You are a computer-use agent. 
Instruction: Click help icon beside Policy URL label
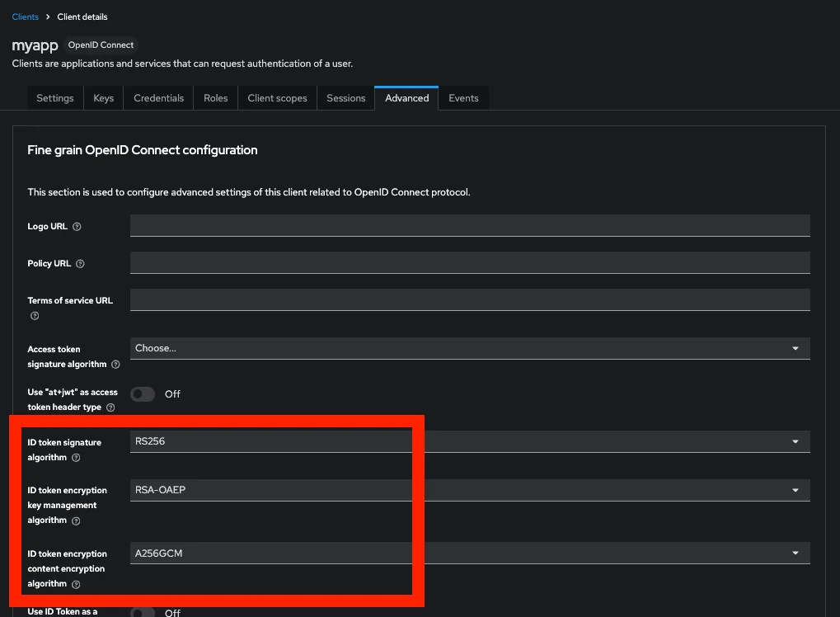point(80,264)
